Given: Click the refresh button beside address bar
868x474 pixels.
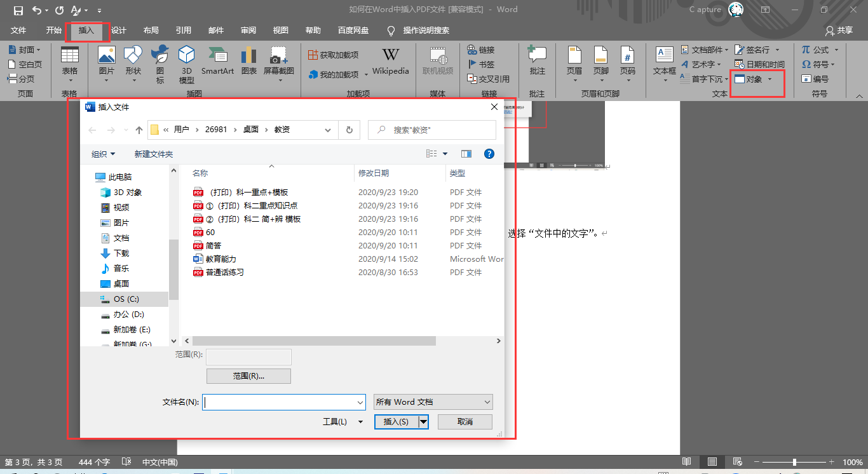Looking at the screenshot, I should tap(349, 130).
